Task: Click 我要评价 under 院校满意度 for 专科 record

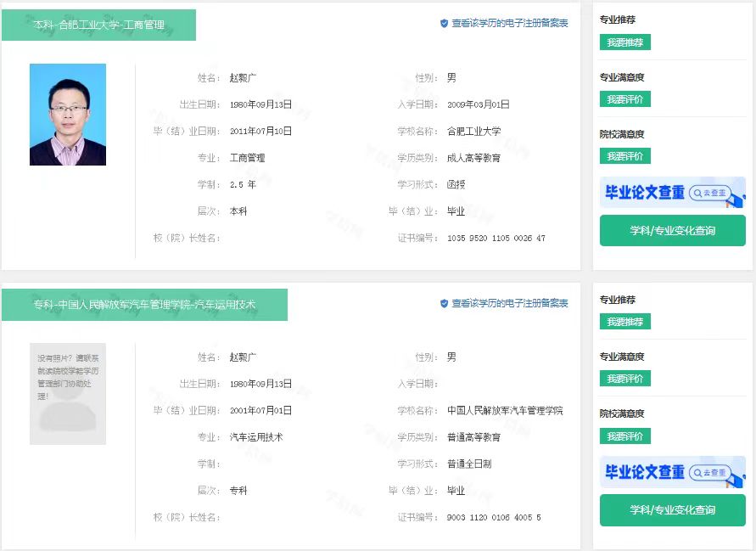Action: [624, 436]
